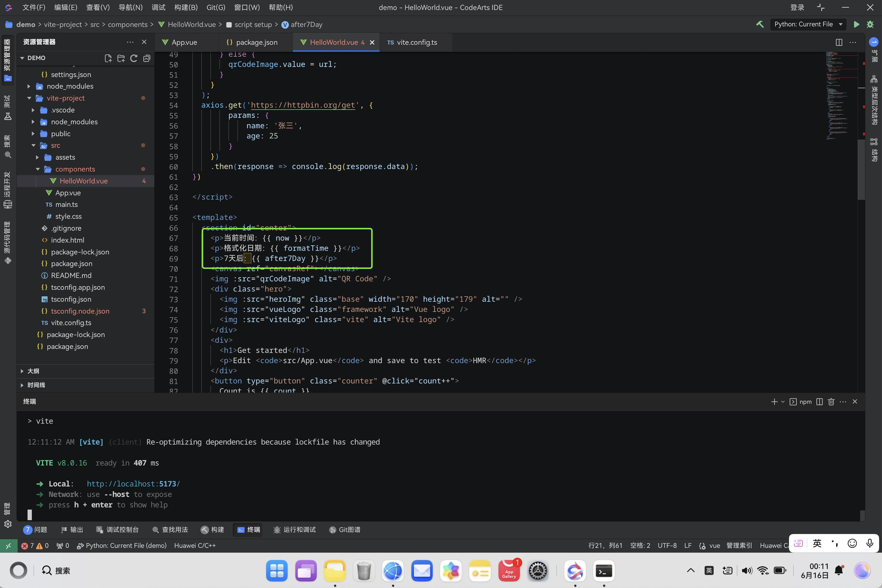The height and width of the screenshot is (588, 882).
Task: Expand the assets folder
Action: coord(38,157)
